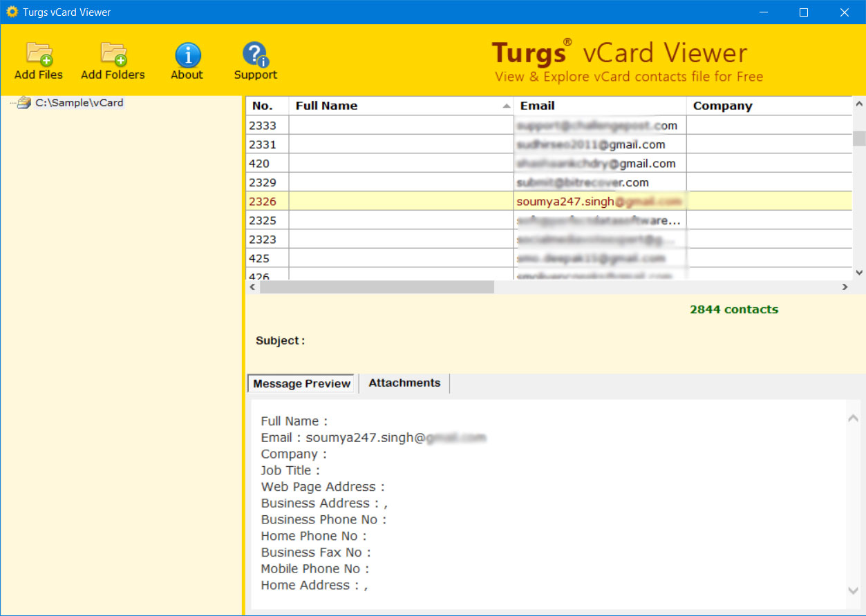Viewport: 866px width, 616px height.
Task: Click the Company column header
Action: click(769, 106)
